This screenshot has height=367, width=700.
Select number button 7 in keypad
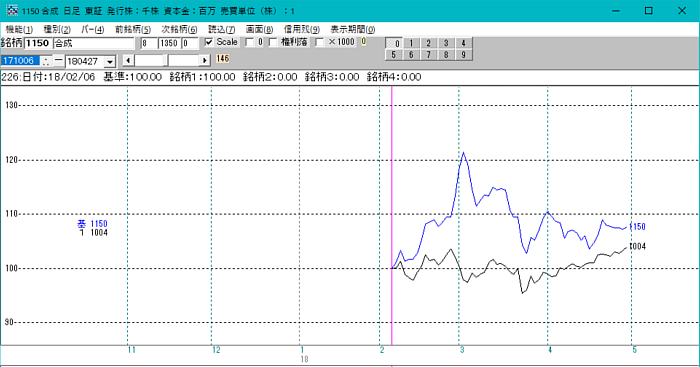click(429, 54)
